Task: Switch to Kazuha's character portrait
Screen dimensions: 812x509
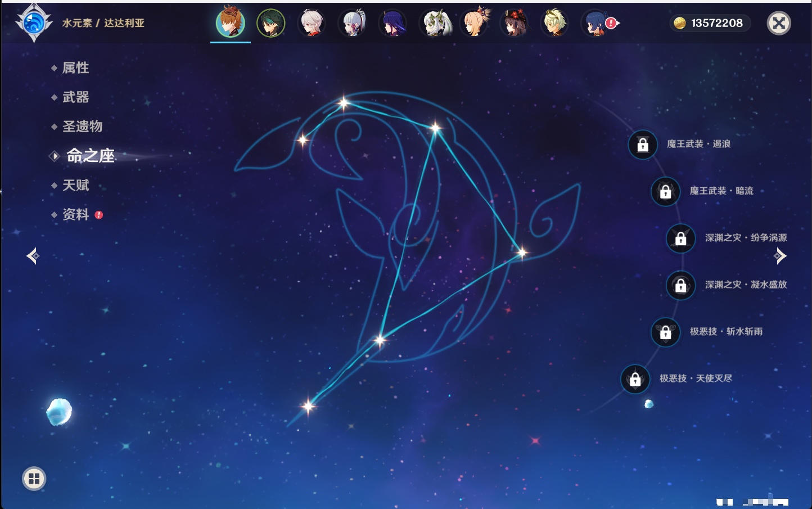Action: coord(312,24)
